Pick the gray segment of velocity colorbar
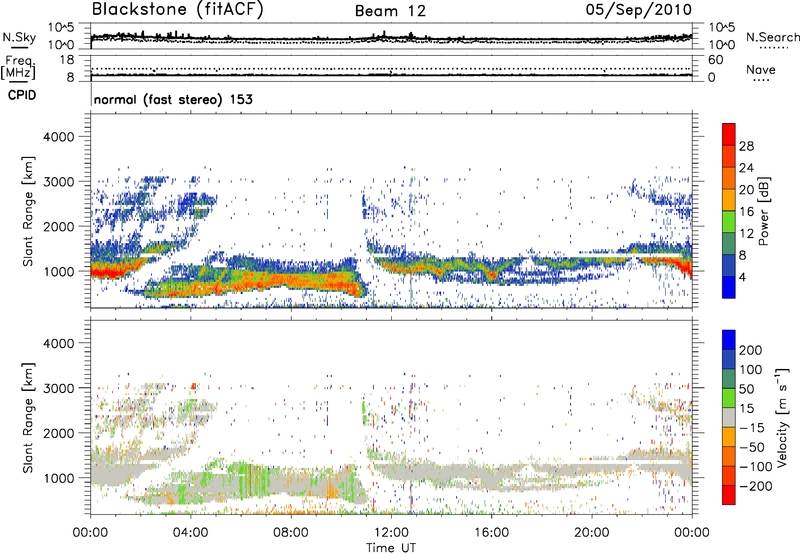 (729, 418)
